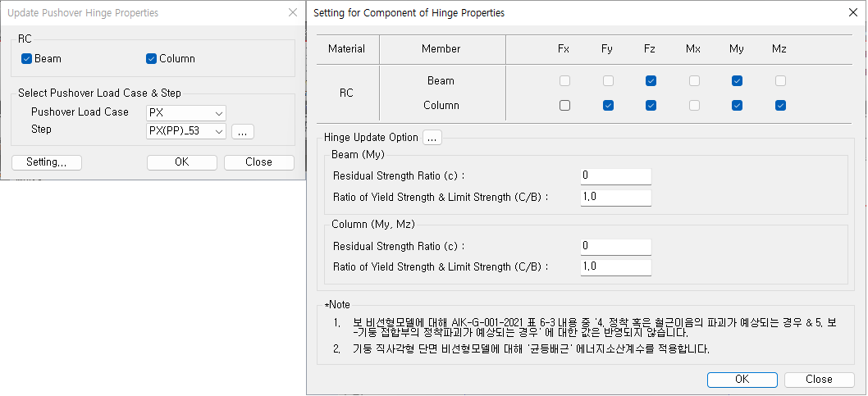Click the Member header cell
The height and width of the screenshot is (396, 868).
(x=441, y=48)
